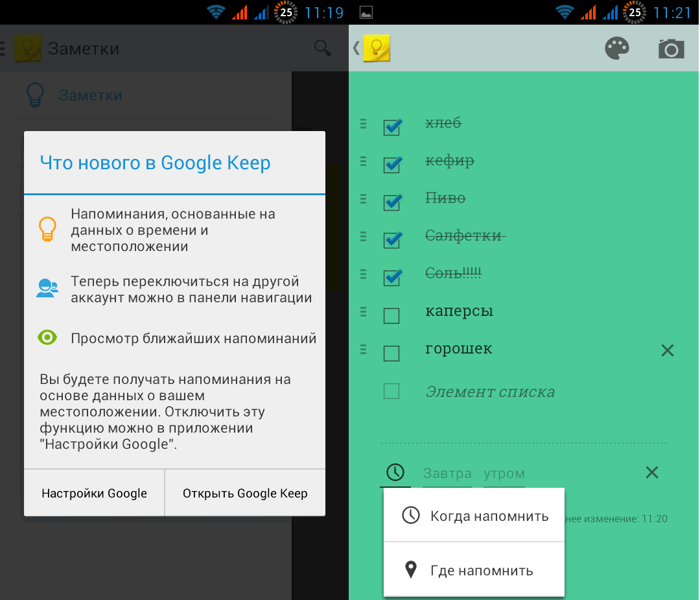
Task: Tap the camera icon to add a photo
Action: click(x=671, y=48)
